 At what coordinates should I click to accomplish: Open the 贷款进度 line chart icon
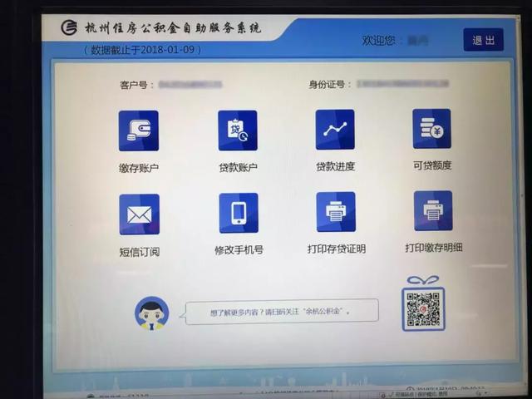click(x=335, y=130)
